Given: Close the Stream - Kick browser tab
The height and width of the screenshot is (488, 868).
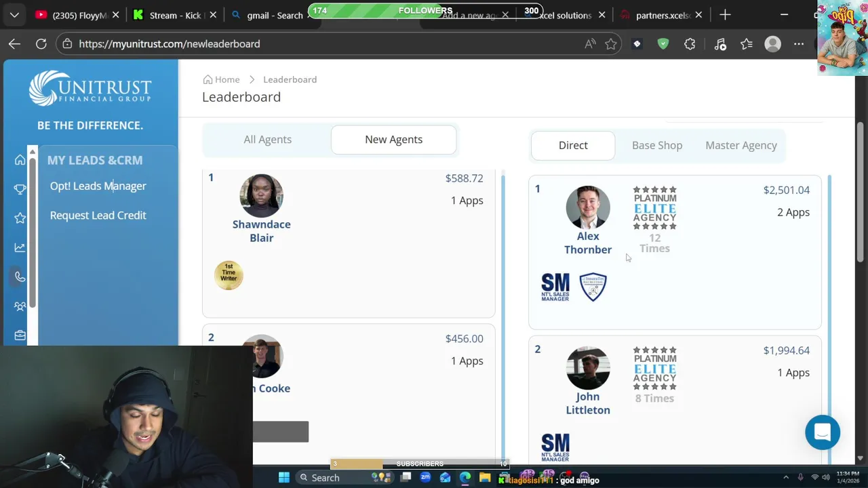Looking at the screenshot, I should click(213, 15).
